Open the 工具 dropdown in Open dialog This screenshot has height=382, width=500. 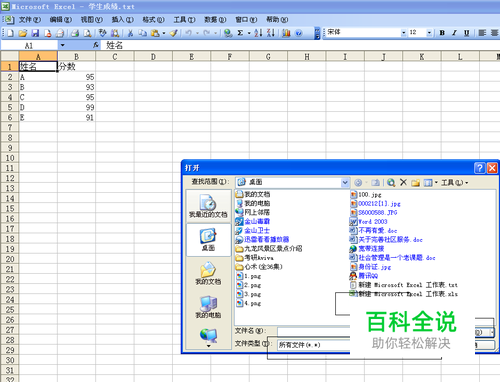click(x=454, y=182)
